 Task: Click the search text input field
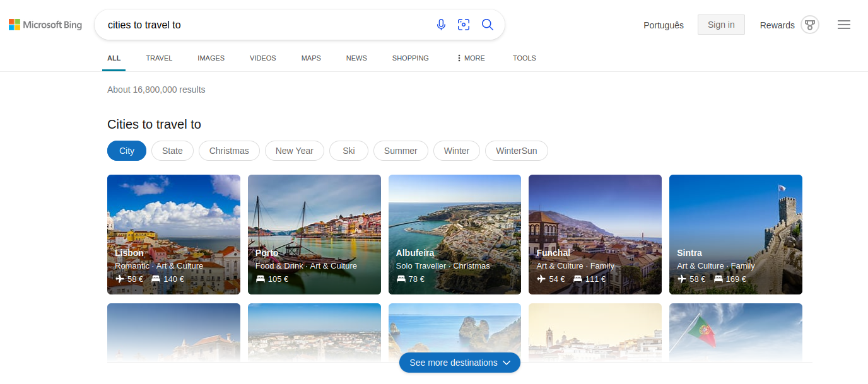(265, 25)
